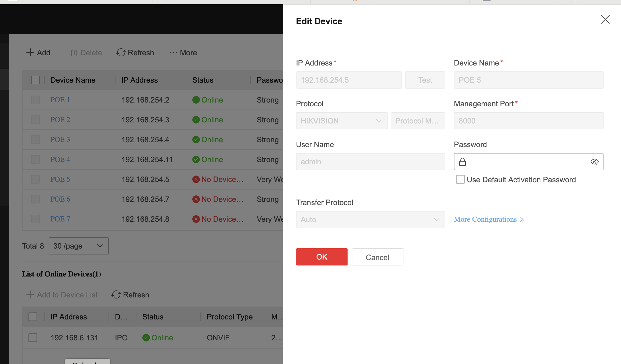Image resolution: width=621 pixels, height=364 pixels.
Task: Open the More Configurations link
Action: click(489, 220)
